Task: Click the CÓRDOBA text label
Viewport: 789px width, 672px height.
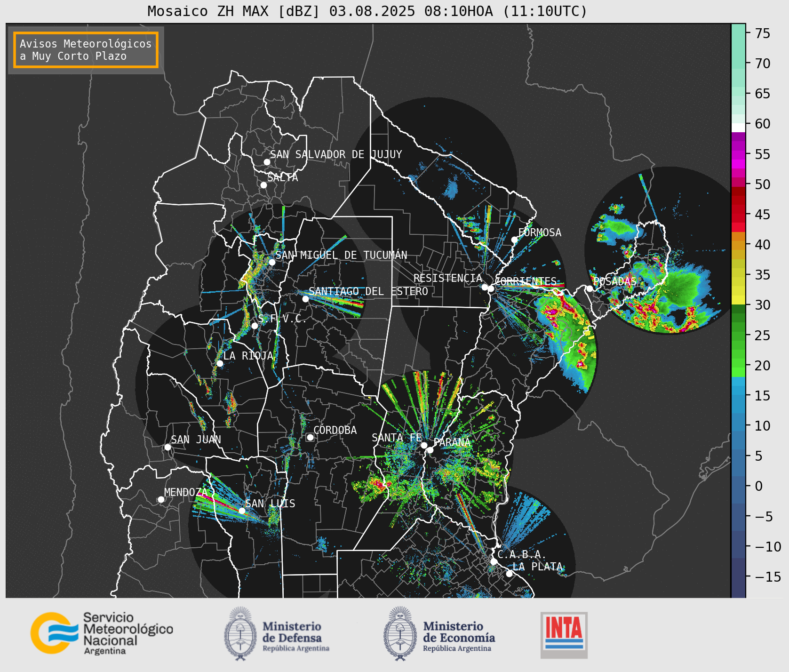Action: point(335,430)
